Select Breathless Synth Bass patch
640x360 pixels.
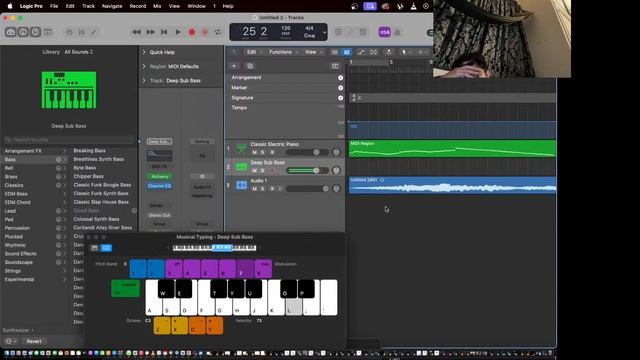[98, 159]
